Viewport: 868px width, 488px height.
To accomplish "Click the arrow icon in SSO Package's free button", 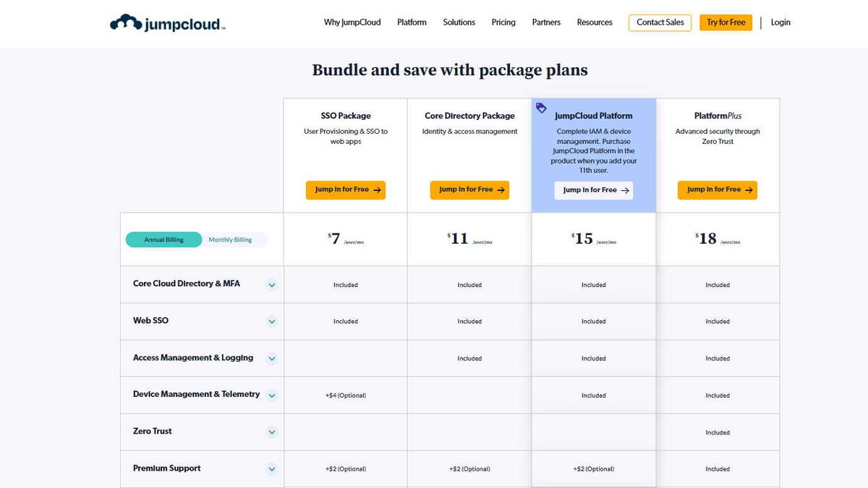I will [377, 189].
